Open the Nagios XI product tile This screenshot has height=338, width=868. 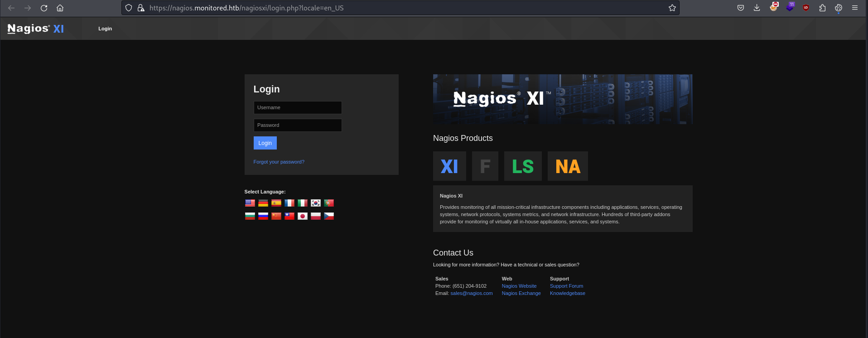coord(449,166)
